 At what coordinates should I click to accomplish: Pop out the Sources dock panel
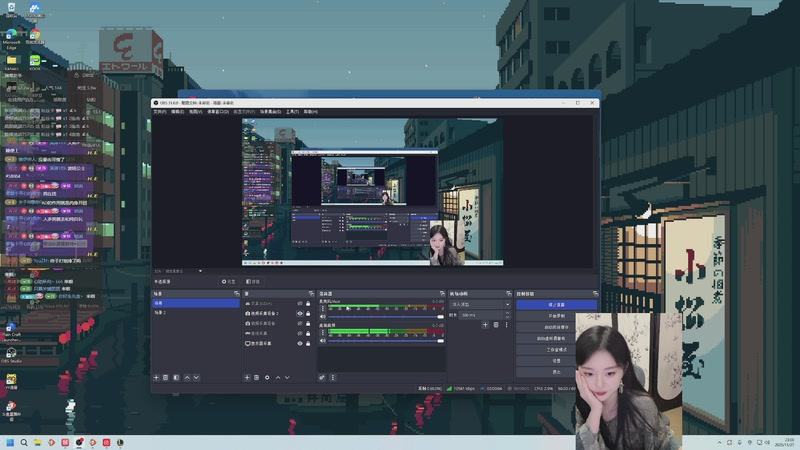coord(312,294)
